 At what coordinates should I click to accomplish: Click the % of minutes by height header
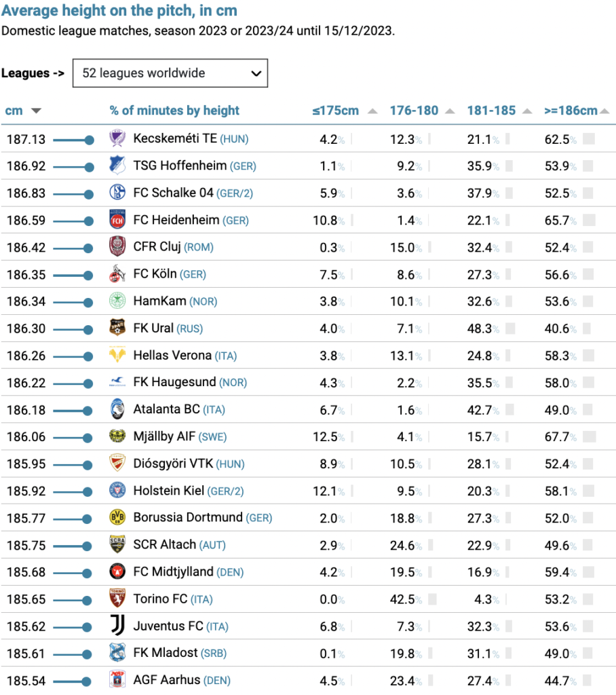[174, 111]
